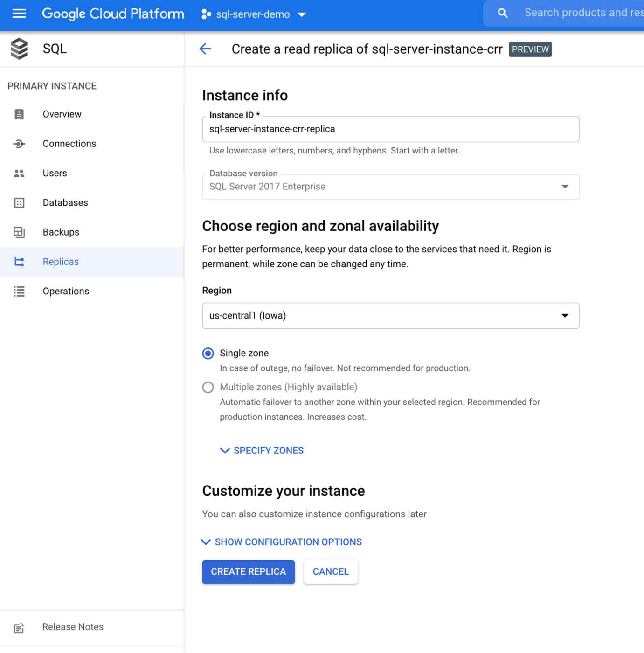Select the Single zone radio option
The height and width of the screenshot is (653, 644).
208,354
